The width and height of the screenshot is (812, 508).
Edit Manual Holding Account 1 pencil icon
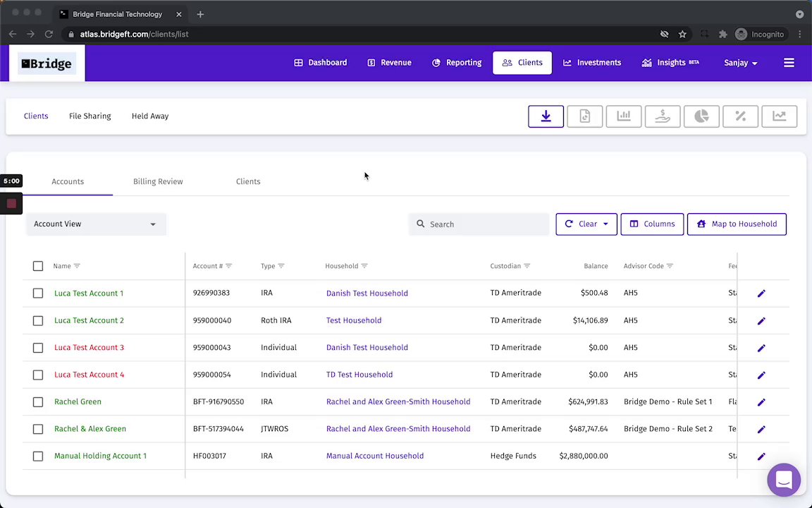tap(761, 456)
